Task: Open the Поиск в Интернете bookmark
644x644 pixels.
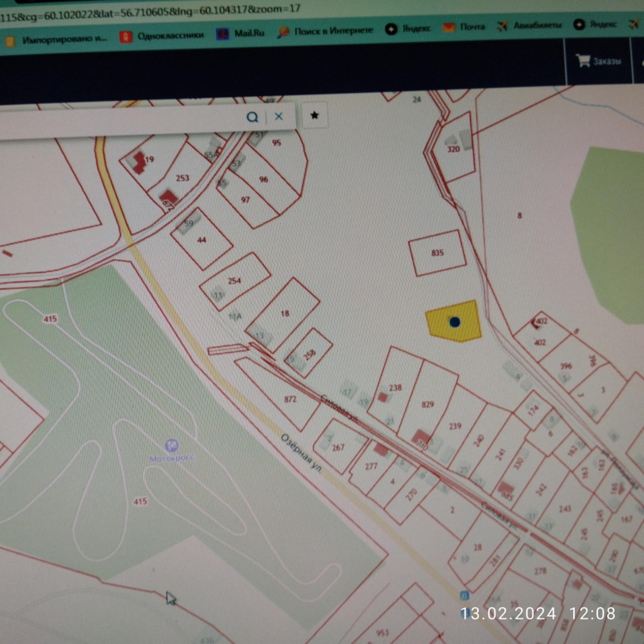Action: 325,31
